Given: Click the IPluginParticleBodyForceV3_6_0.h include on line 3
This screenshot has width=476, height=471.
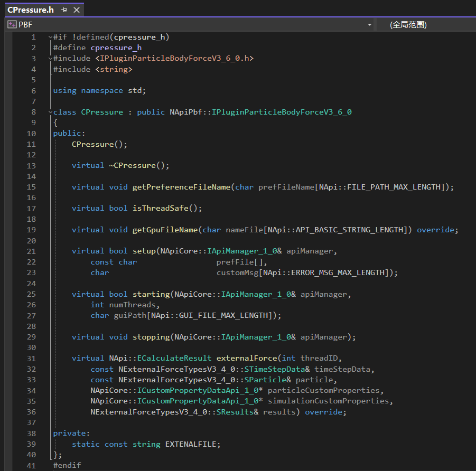Looking at the screenshot, I should click(x=174, y=58).
